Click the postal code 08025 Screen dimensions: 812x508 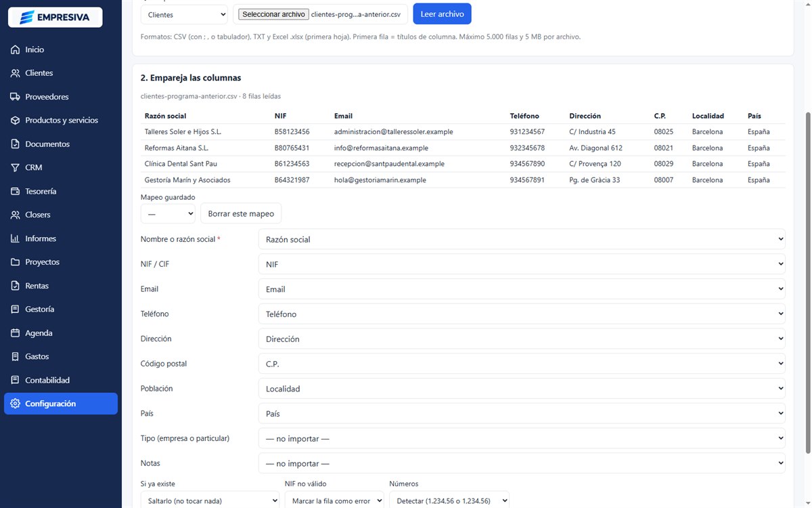pyautogui.click(x=664, y=131)
